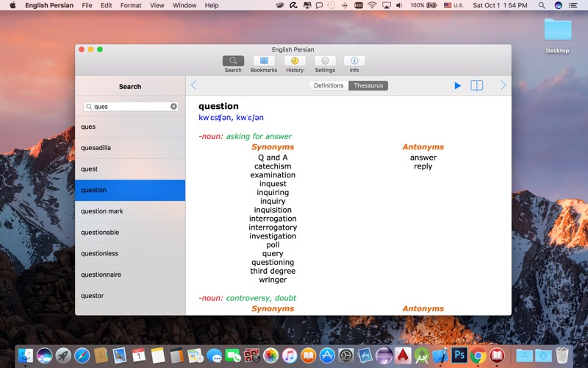
Task: Select 'ques' in the word list
Action: (130, 127)
